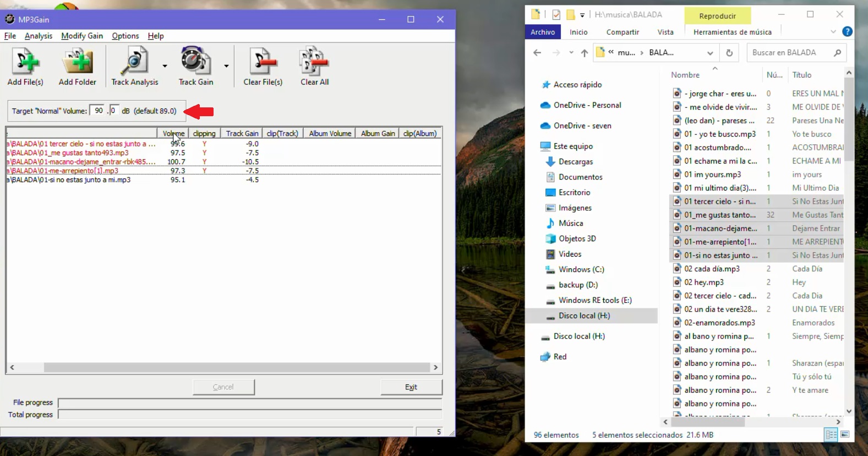Switch to the Vista ribbon tab
868x456 pixels.
click(x=665, y=32)
